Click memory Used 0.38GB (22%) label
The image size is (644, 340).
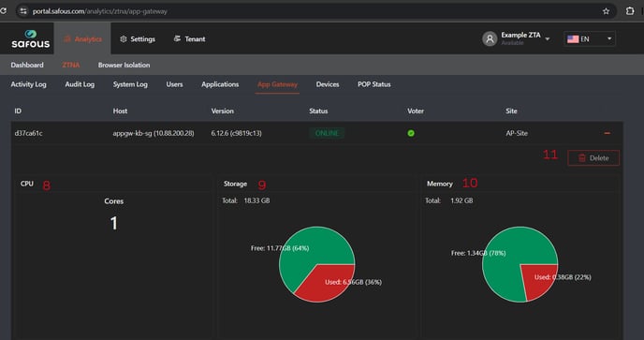pyautogui.click(x=563, y=277)
